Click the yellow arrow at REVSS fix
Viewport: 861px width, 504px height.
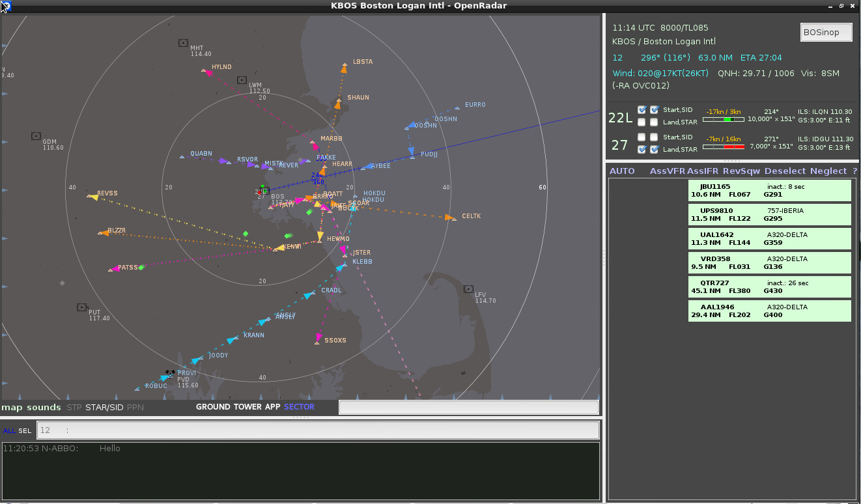(x=94, y=196)
